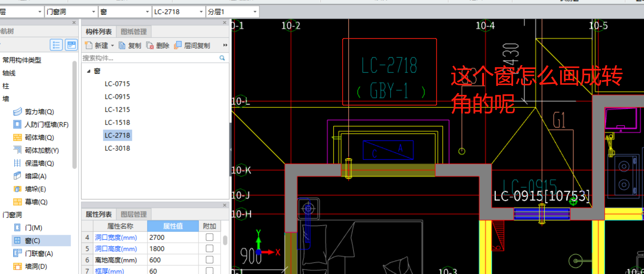Click the 属性值 column header
644x274 pixels.
(173, 226)
